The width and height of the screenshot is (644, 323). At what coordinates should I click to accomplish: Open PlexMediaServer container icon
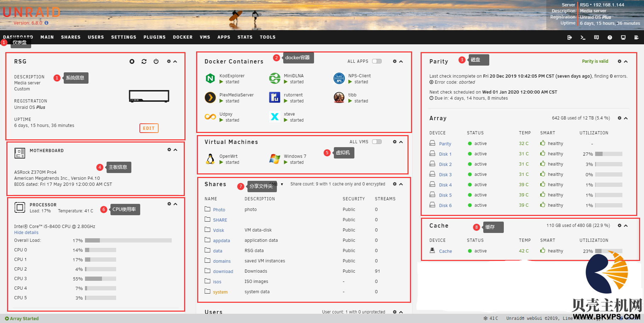[210, 98]
